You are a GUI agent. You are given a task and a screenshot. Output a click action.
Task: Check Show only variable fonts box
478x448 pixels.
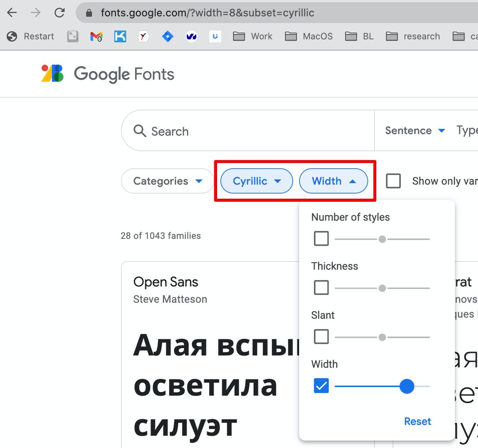(393, 181)
